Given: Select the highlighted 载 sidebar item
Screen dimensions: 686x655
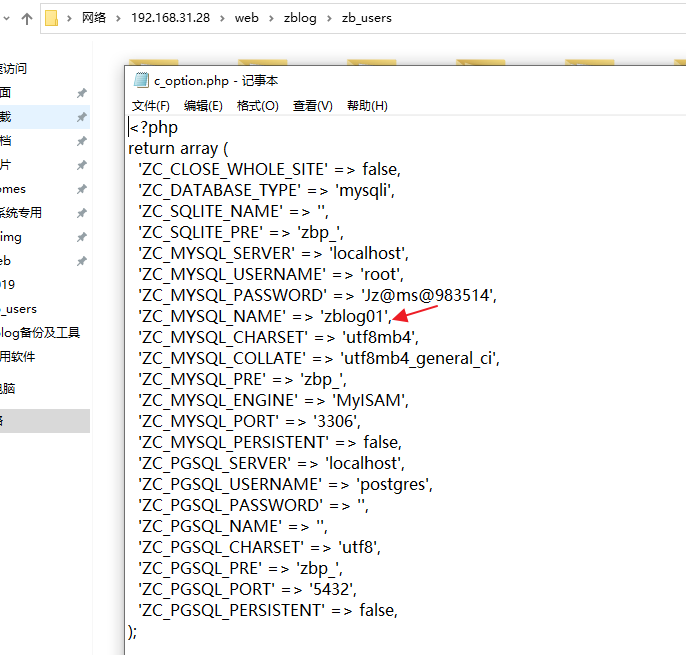Looking at the screenshot, I should click(45, 117).
